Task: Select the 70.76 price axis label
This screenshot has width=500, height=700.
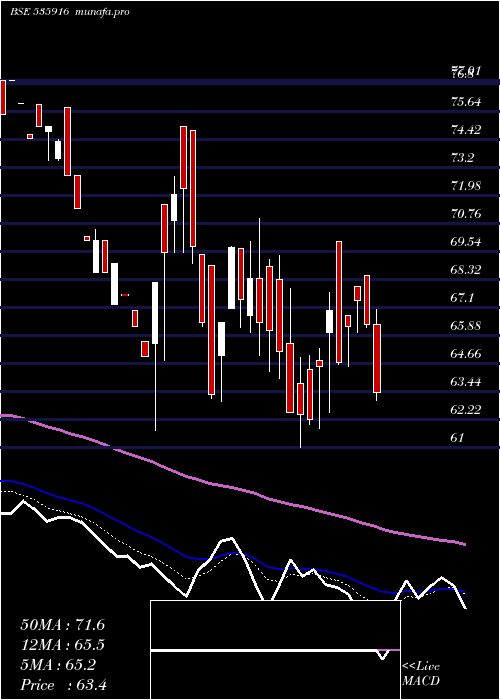Action: click(466, 214)
